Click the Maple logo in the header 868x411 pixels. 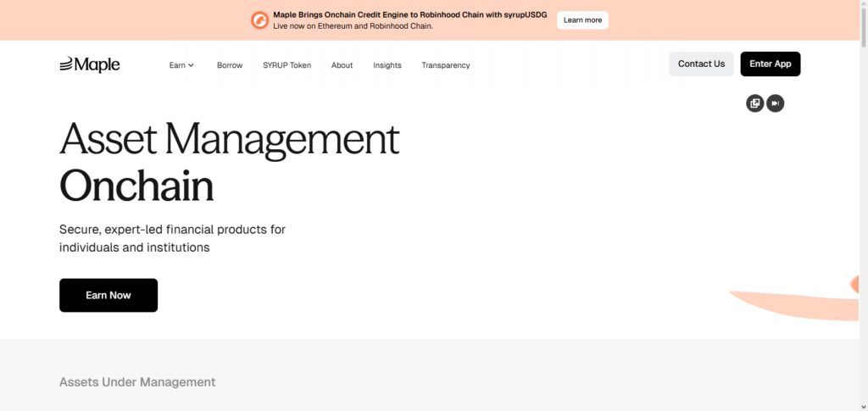pos(90,64)
